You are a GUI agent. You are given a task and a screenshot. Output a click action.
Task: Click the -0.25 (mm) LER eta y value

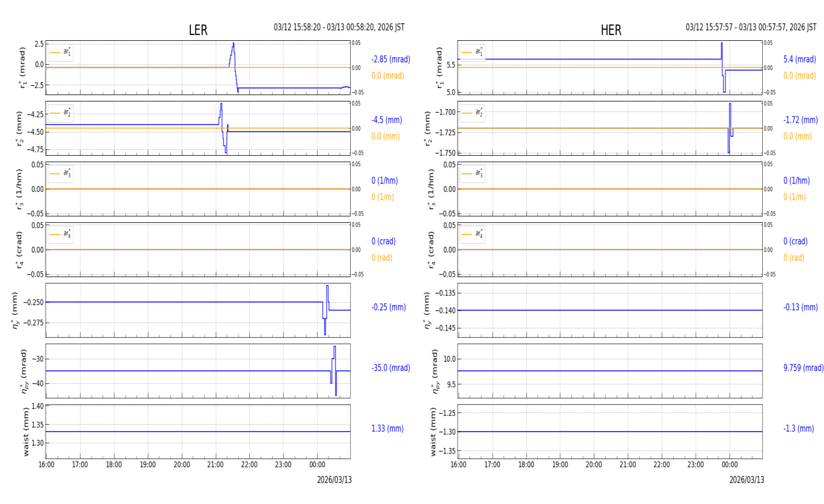pos(388,307)
